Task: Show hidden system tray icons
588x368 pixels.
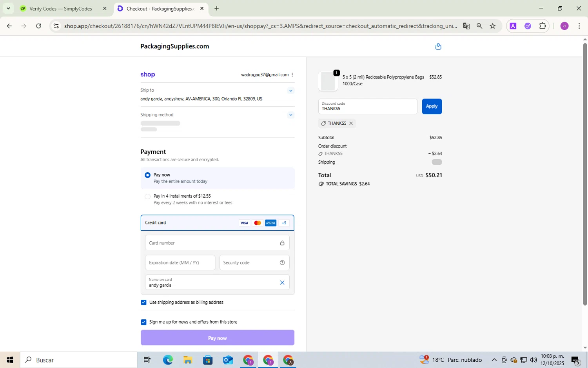Action: (494, 360)
